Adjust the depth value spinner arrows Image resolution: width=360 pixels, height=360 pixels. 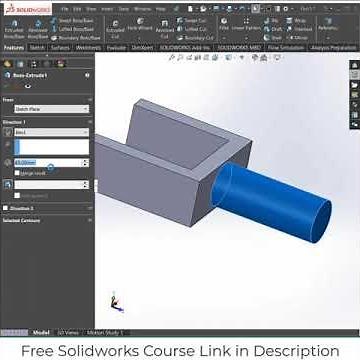(x=85, y=163)
